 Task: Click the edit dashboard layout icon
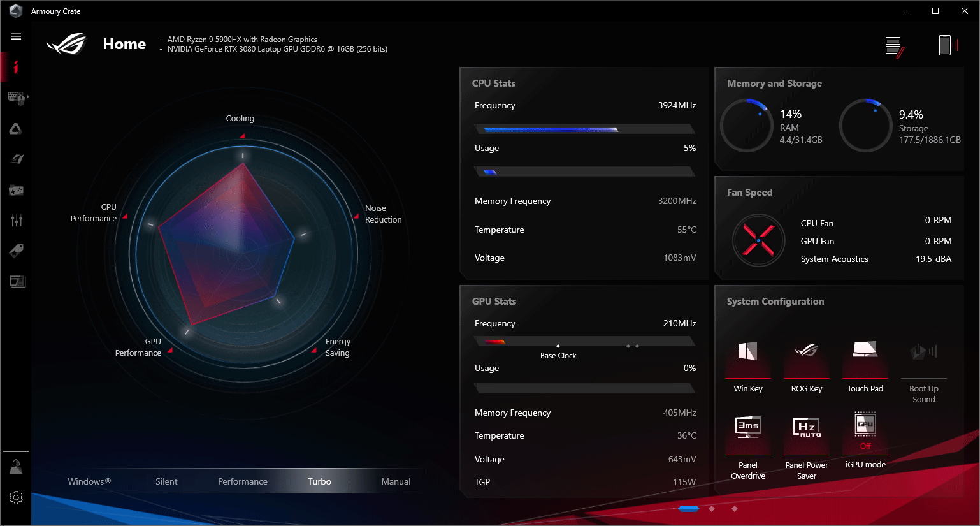895,47
